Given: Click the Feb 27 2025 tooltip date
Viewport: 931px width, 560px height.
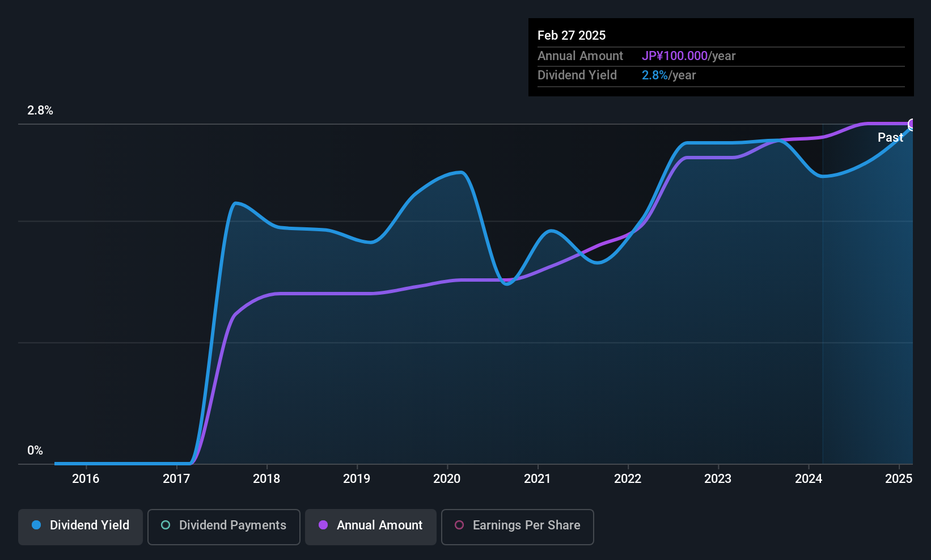Looking at the screenshot, I should pos(572,35).
